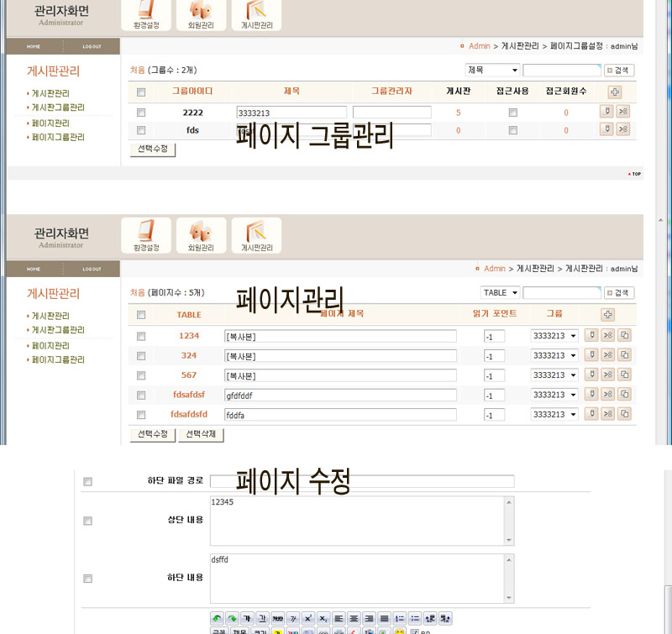The width and height of the screenshot is (672, 634).
Task: Click the copy icon for page fdsafdsfd
Action: pyautogui.click(x=624, y=414)
